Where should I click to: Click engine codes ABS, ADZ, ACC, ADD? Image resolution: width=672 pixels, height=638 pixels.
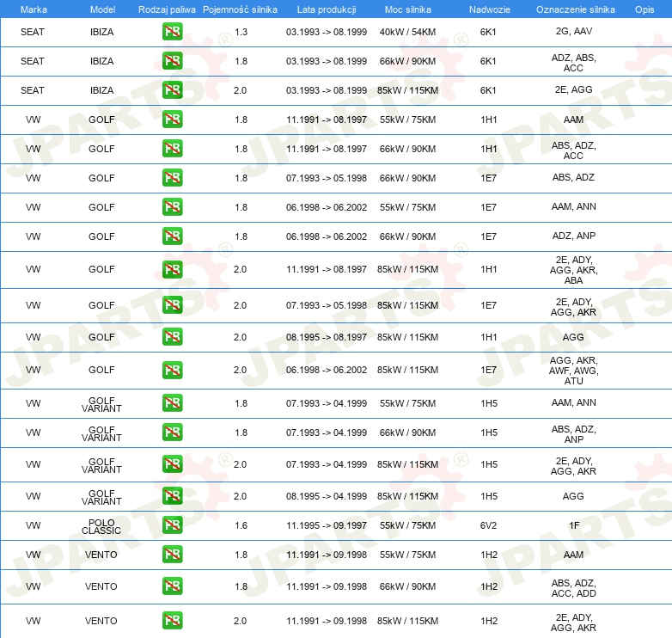tap(573, 588)
